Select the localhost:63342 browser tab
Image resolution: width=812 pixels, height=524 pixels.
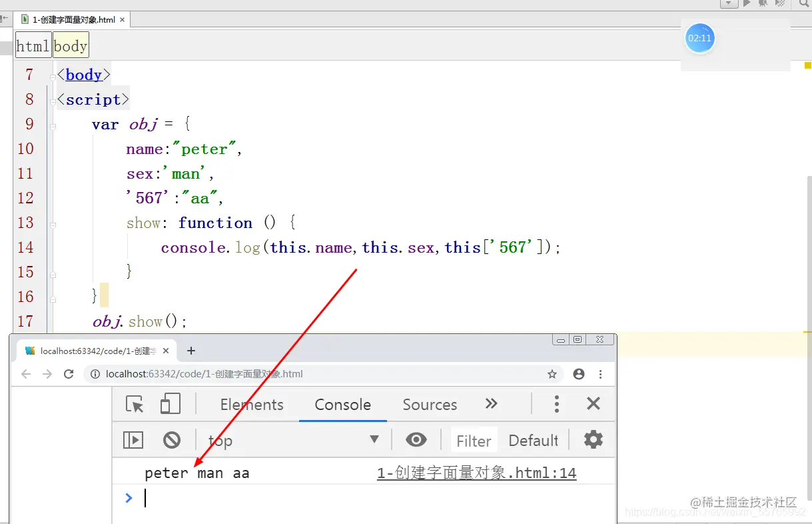(97, 351)
